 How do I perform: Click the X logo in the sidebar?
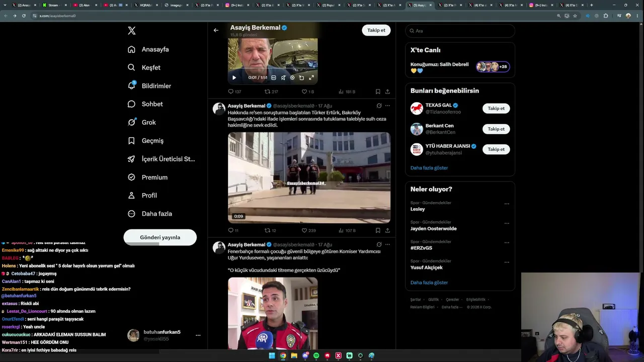pos(132,31)
